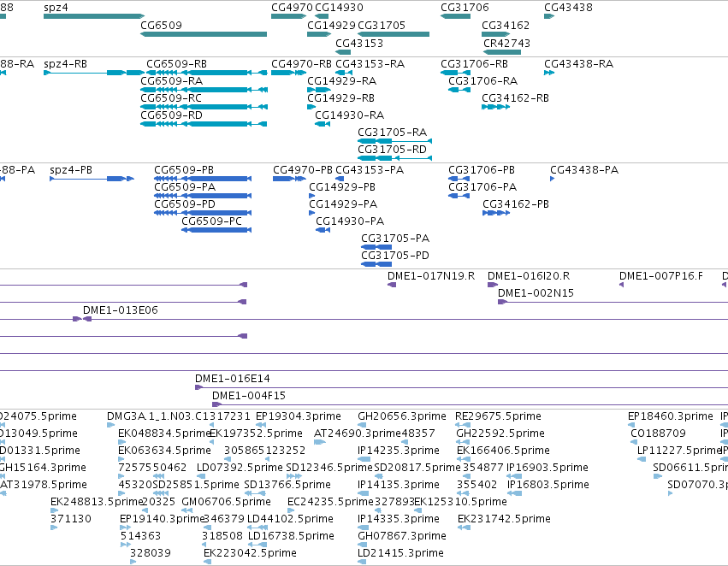
Task: Click the CG6509 gene label
Action: [161, 25]
